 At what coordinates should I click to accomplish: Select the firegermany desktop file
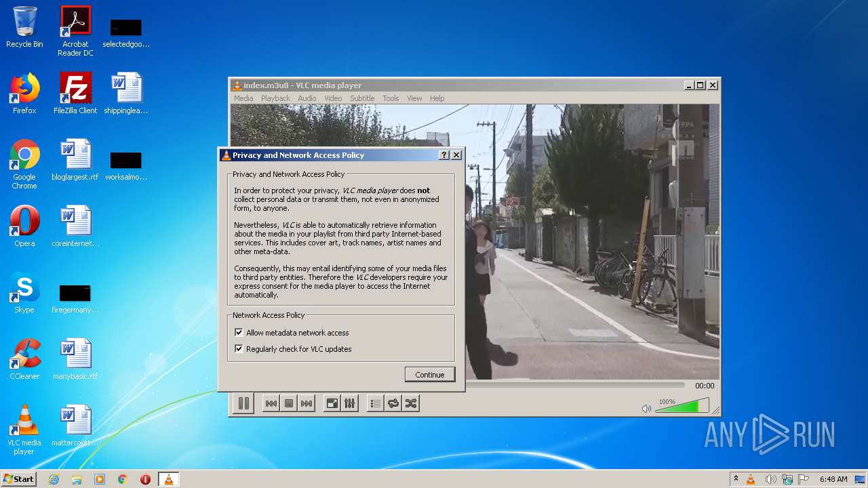tap(75, 298)
